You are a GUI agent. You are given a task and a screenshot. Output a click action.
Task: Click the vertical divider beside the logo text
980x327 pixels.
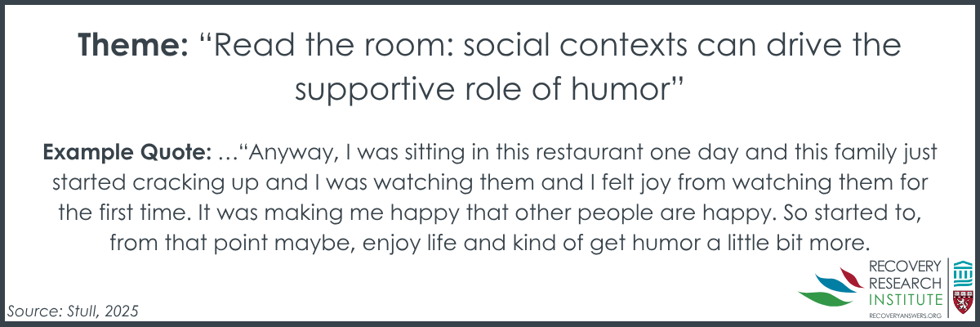(x=947, y=287)
